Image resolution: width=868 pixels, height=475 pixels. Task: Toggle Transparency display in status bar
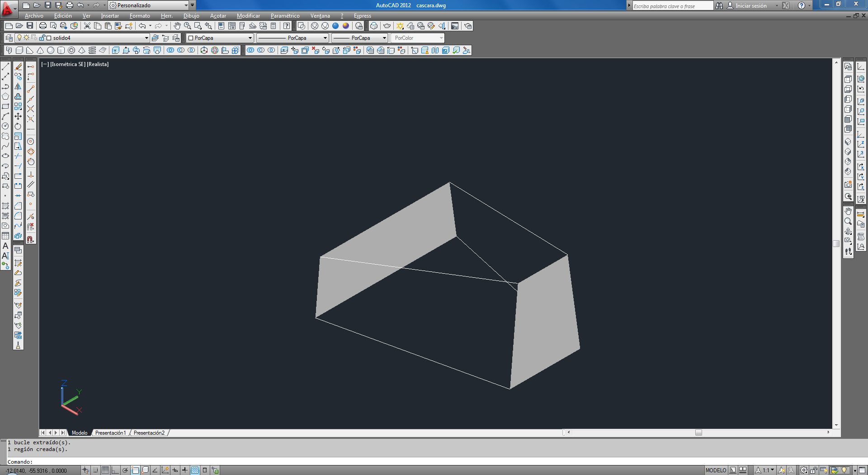coord(195,470)
